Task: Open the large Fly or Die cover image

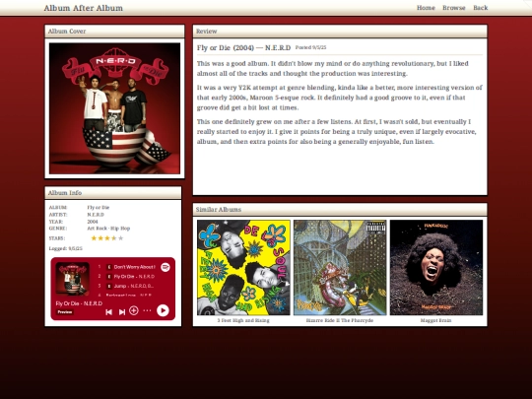Action: point(114,108)
